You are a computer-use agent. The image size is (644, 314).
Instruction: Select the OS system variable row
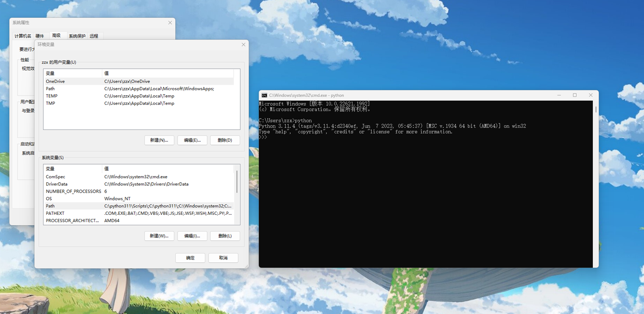139,198
